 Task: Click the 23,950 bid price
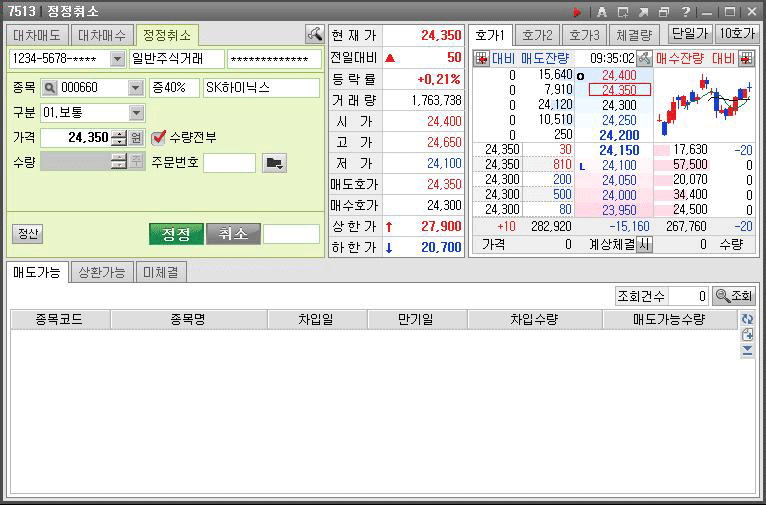pyautogui.click(x=619, y=210)
